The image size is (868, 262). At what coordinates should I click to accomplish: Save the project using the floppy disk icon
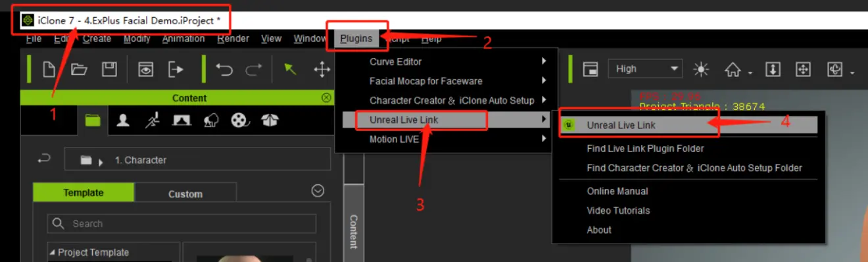click(109, 68)
